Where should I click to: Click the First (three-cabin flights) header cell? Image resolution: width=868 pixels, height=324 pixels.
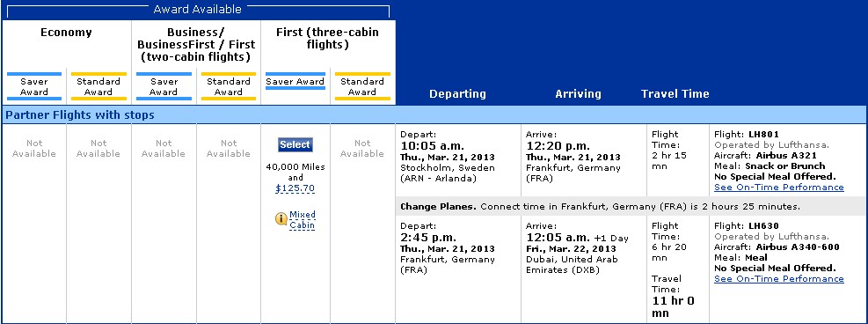[328, 44]
